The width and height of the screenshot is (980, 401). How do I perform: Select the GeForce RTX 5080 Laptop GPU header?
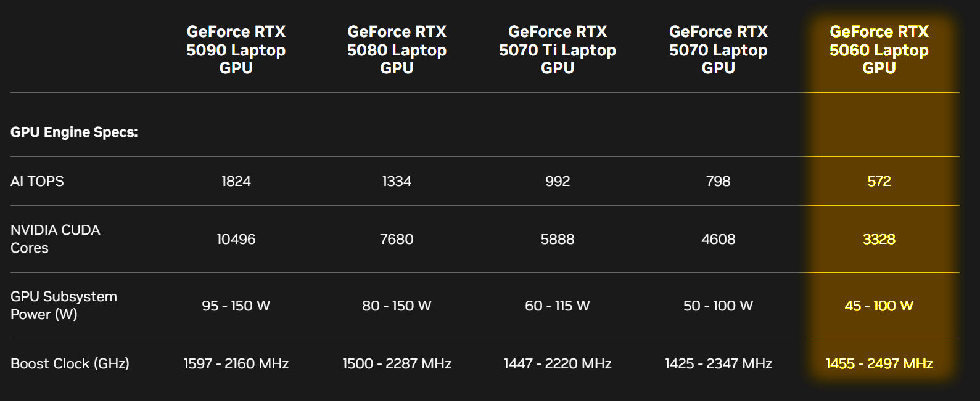pyautogui.click(x=397, y=50)
